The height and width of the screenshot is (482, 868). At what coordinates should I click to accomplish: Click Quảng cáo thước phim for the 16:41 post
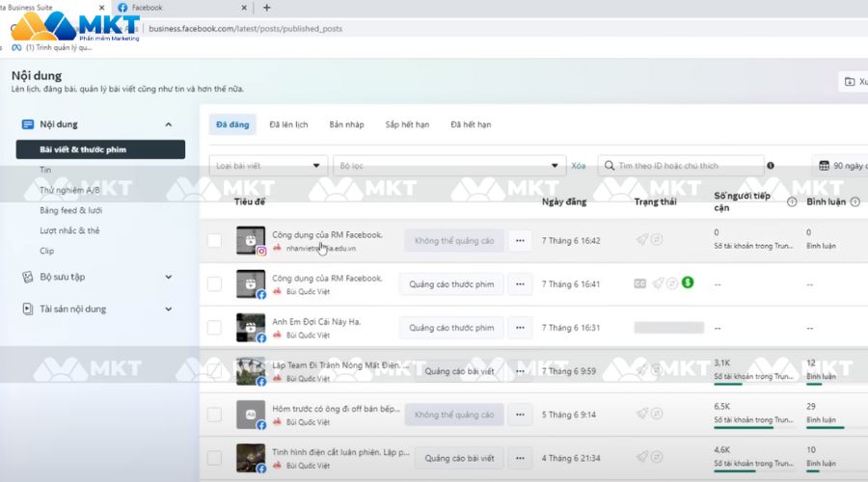tap(451, 284)
